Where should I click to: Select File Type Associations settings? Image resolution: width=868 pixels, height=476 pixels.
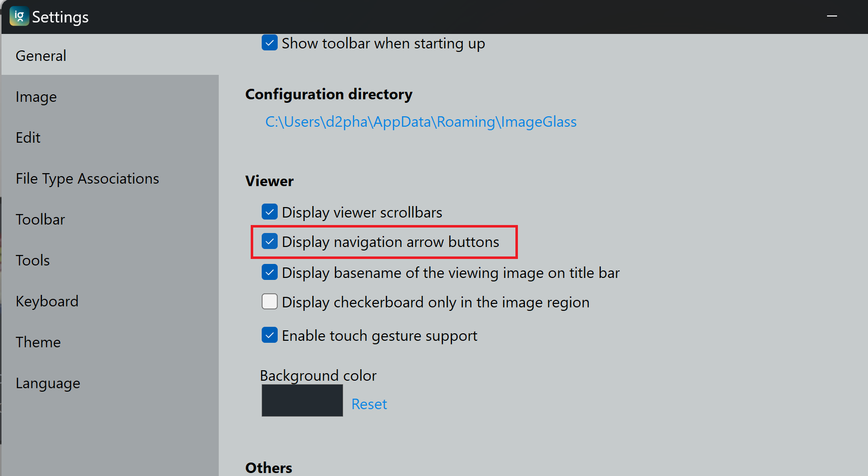[x=87, y=179]
